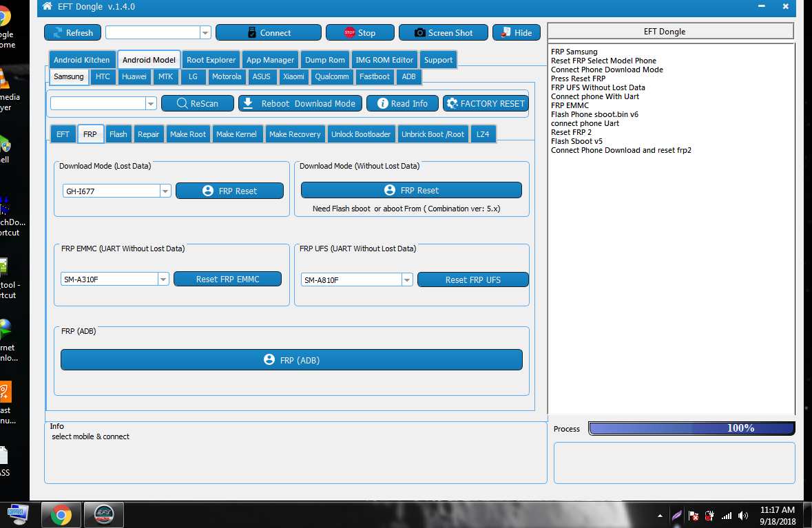Open the Make Recovery sub-tab

pos(295,134)
